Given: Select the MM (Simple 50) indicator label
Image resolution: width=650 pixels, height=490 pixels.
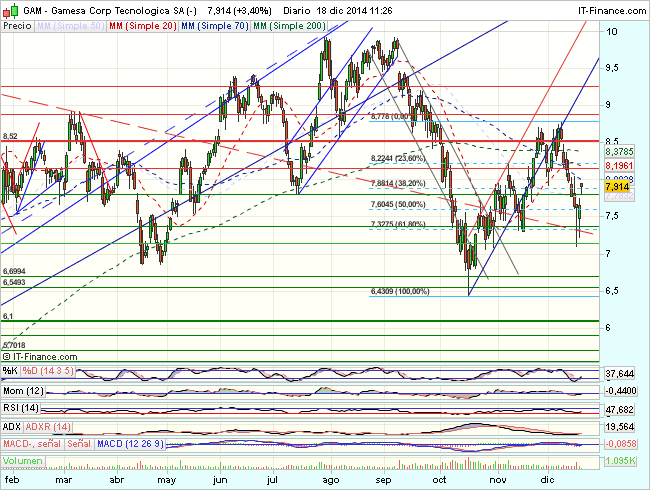Looking at the screenshot, I should (x=70, y=26).
